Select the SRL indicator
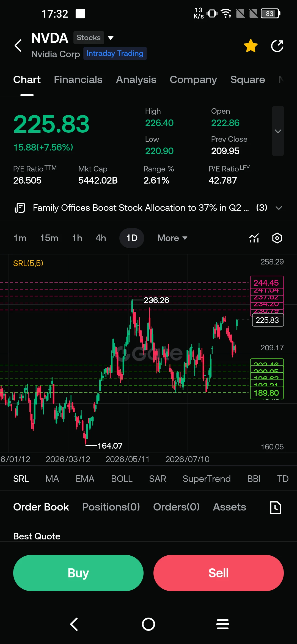 21,479
